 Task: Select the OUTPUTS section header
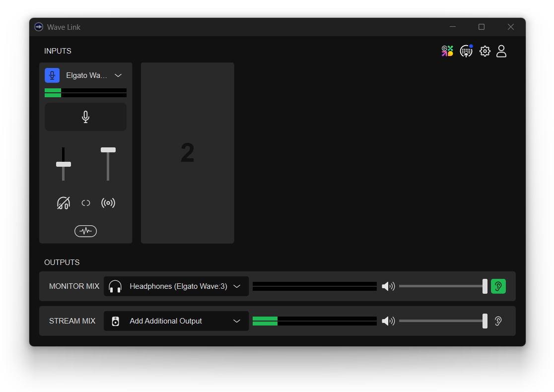[62, 262]
